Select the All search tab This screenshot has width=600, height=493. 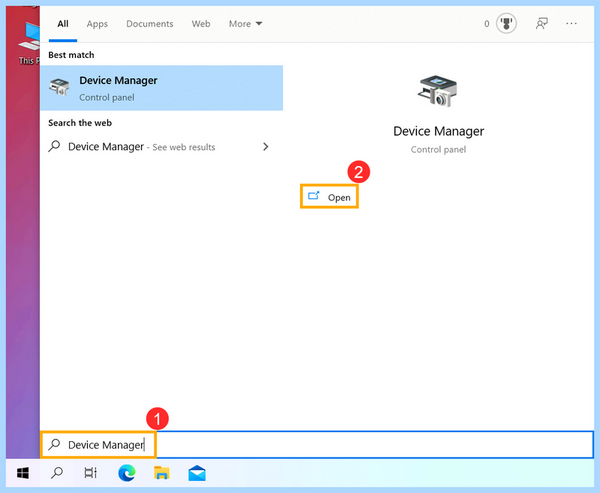[63, 24]
